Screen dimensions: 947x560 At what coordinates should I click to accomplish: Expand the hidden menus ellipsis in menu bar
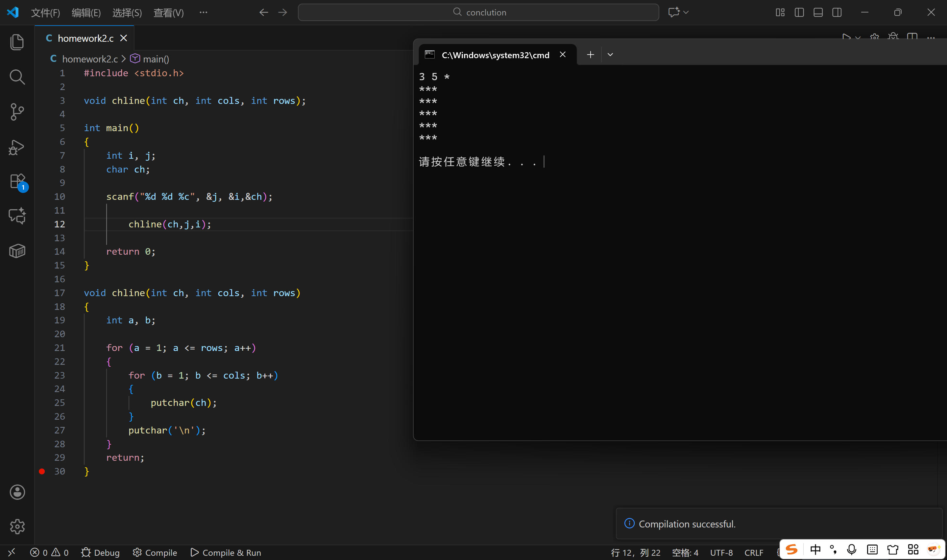203,12
